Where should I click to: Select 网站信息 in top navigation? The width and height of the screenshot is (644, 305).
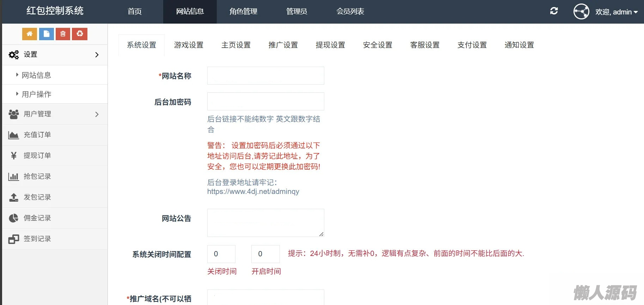coord(190,12)
